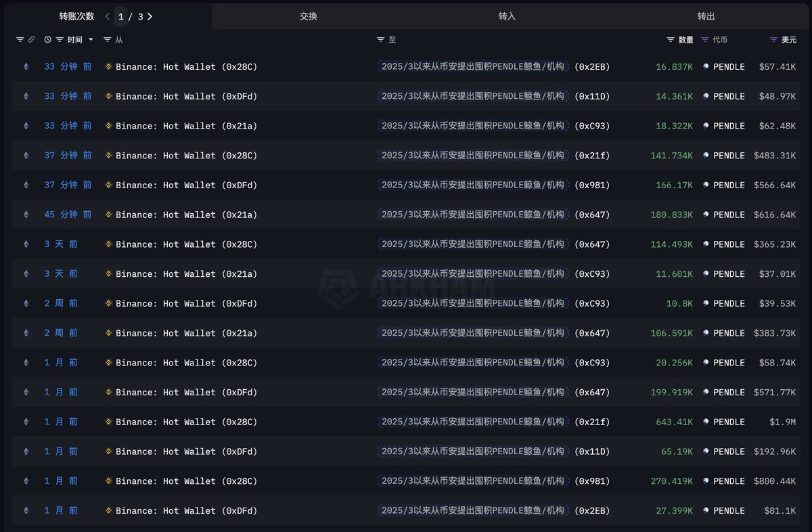The image size is (812, 532).
Task: Go to the next page of transfers
Action: pos(150,16)
